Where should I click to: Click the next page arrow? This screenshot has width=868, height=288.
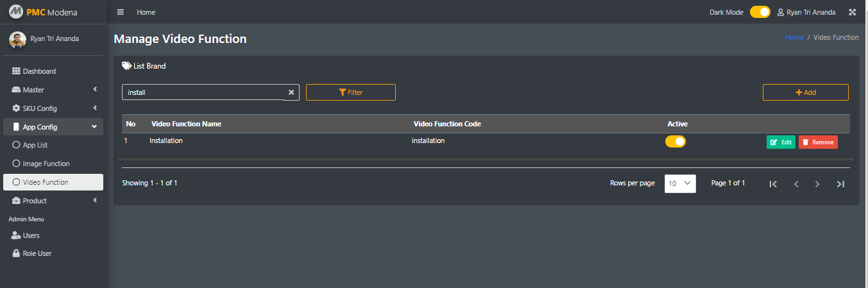tap(817, 184)
